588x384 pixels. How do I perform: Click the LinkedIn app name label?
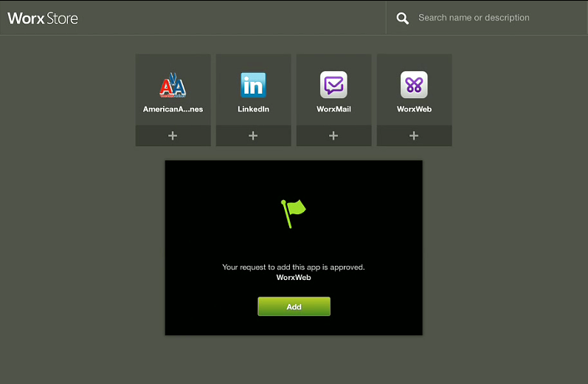[253, 109]
